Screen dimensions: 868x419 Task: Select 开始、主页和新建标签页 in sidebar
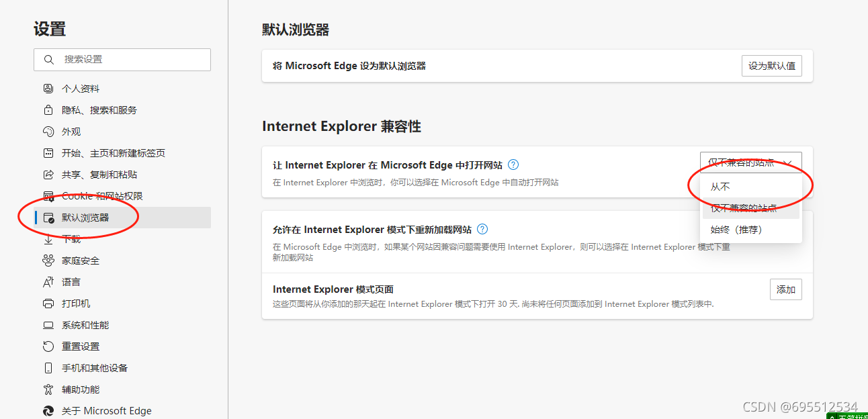tap(122, 153)
